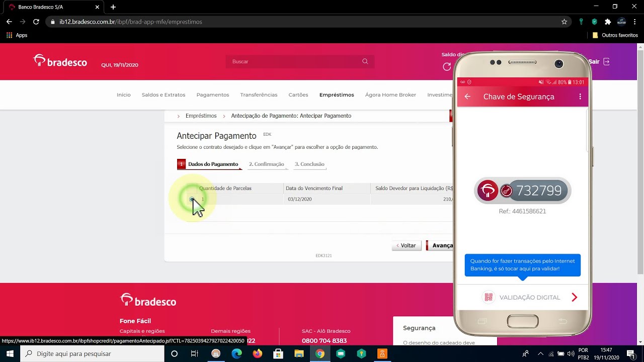Click the Avançar button
The height and width of the screenshot is (362, 644).
point(440,245)
